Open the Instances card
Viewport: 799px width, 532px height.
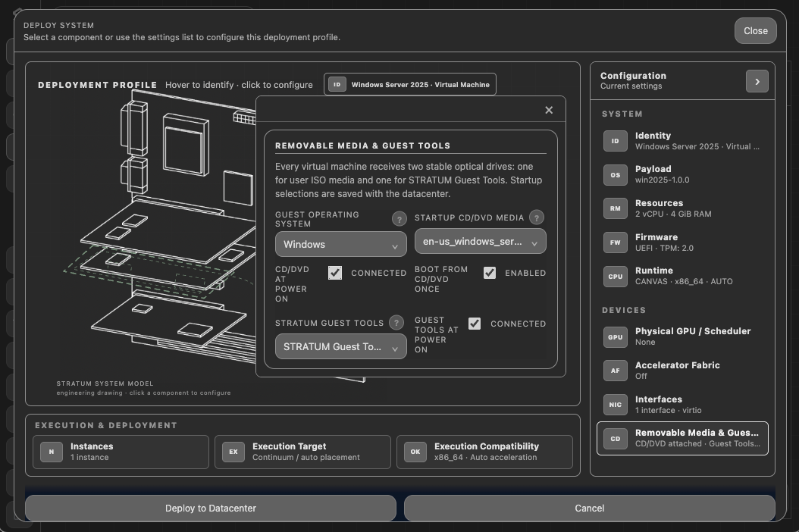[x=121, y=452]
